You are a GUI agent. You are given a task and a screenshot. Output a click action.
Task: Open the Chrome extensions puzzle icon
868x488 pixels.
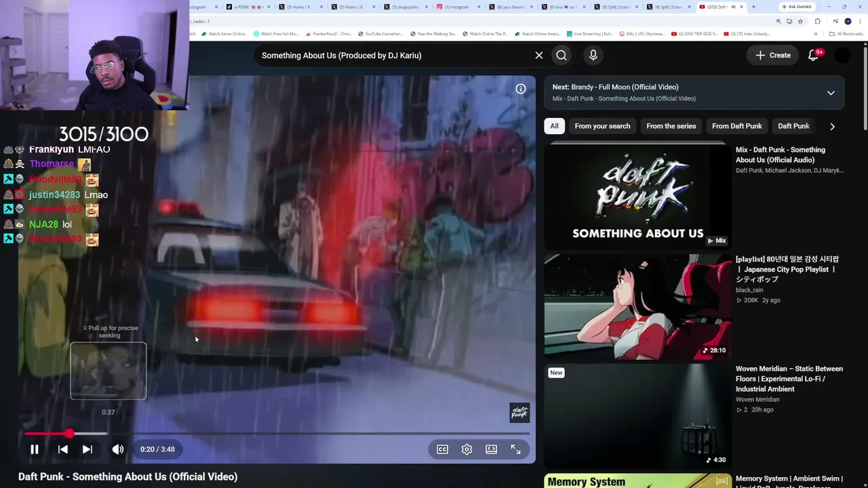click(x=817, y=22)
